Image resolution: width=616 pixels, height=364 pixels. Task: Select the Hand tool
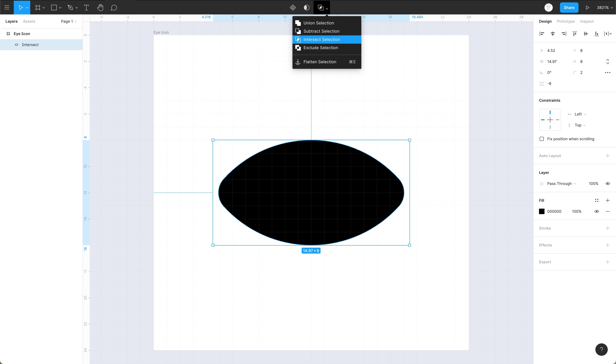(100, 8)
